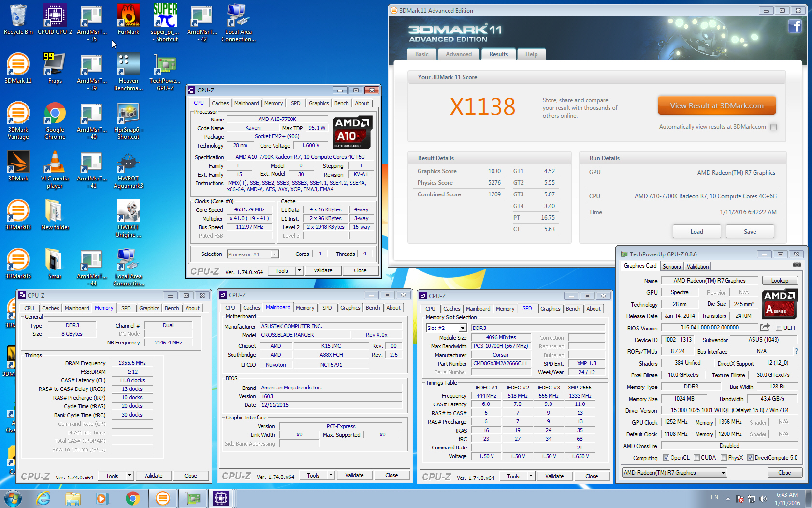This screenshot has width=812, height=508.
Task: Click DRAM Frequency value field 1355.6 MHz
Action: [x=132, y=363]
